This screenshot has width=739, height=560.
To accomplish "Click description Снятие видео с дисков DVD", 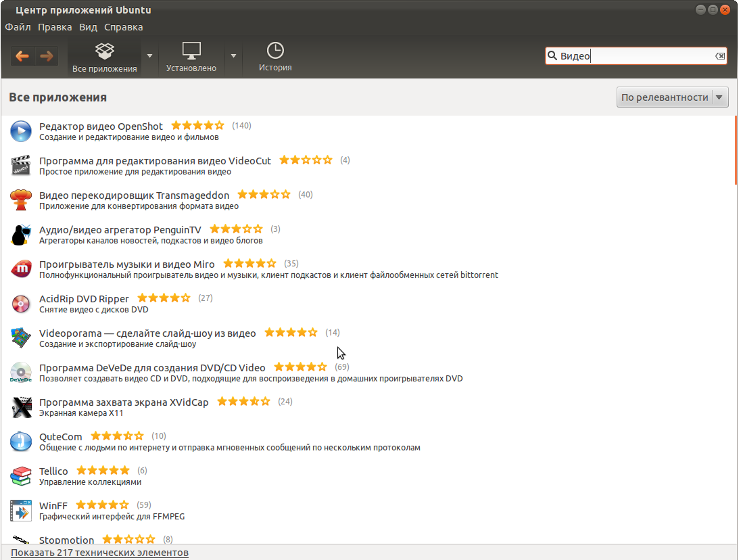I will coord(94,310).
